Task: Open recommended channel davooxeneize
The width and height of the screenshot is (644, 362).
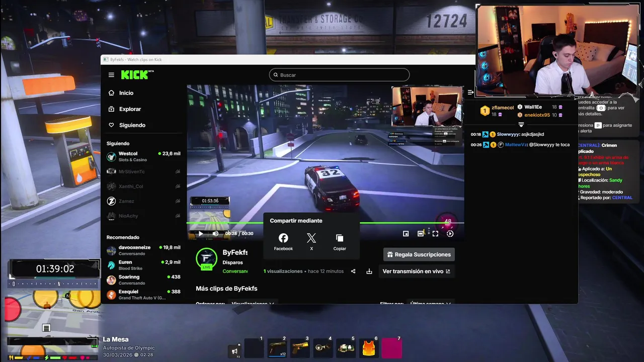Action: (x=143, y=250)
